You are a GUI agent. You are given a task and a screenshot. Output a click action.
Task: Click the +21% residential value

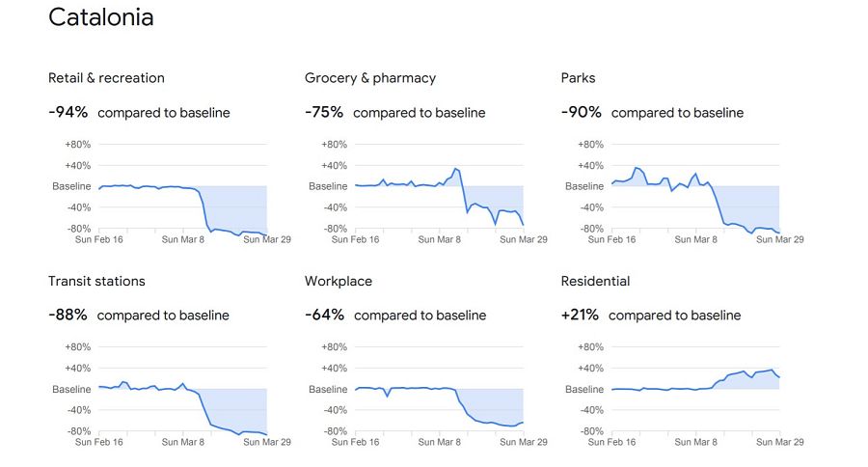(x=580, y=316)
